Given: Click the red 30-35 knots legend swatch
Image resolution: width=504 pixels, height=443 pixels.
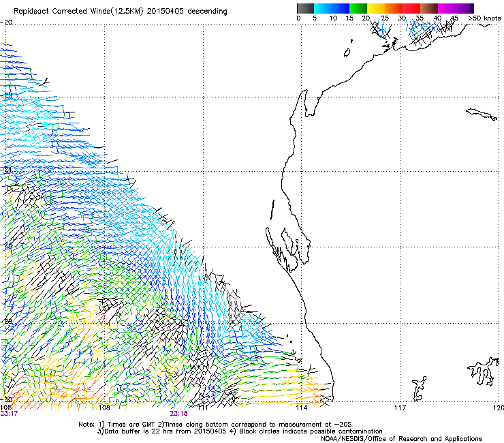Looking at the screenshot, I should pos(411,8).
